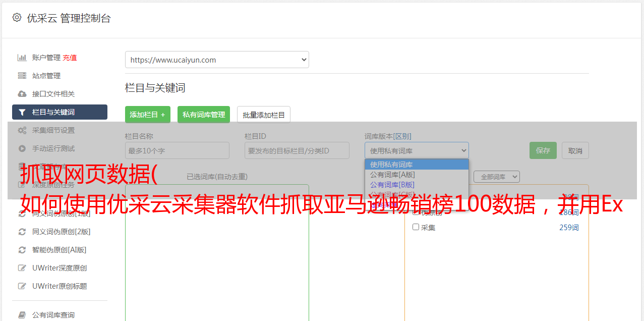Toggle the 词库版本 dropdown box
Viewport: 644px width, 321px height.
point(417,150)
